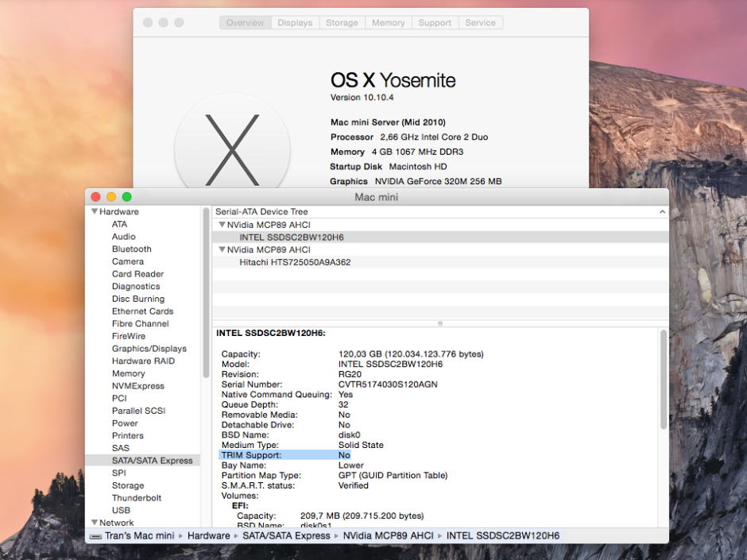747x560 pixels.
Task: Click Hardware in the path bar
Action: [x=209, y=535]
